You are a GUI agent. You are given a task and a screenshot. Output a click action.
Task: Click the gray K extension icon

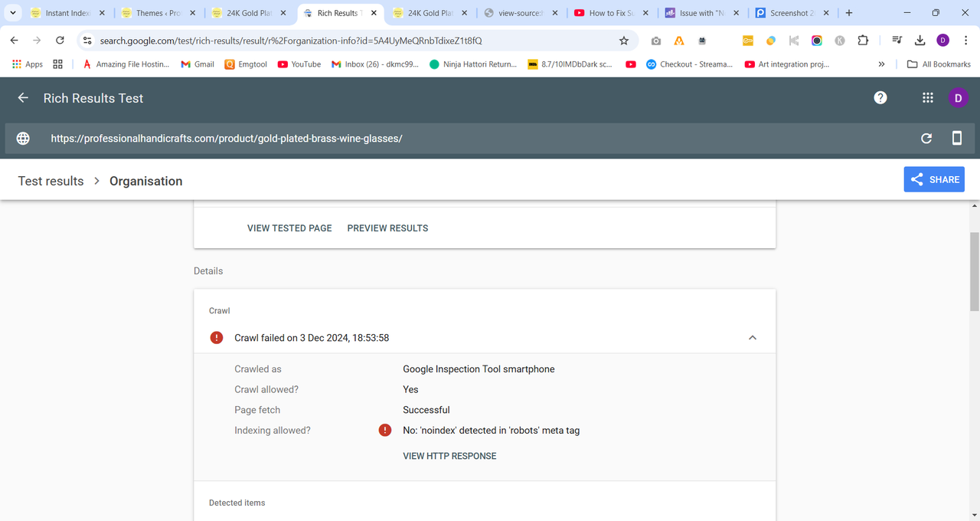coord(840,41)
